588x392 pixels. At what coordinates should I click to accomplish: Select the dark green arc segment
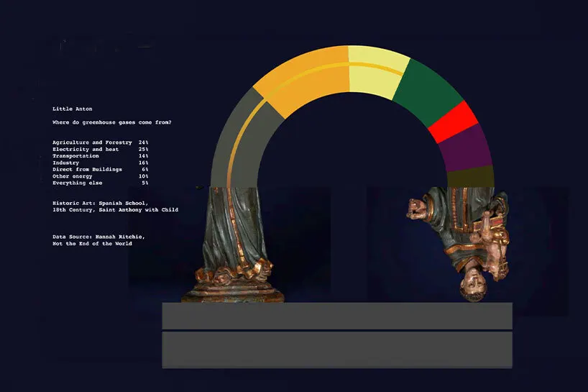[428, 92]
